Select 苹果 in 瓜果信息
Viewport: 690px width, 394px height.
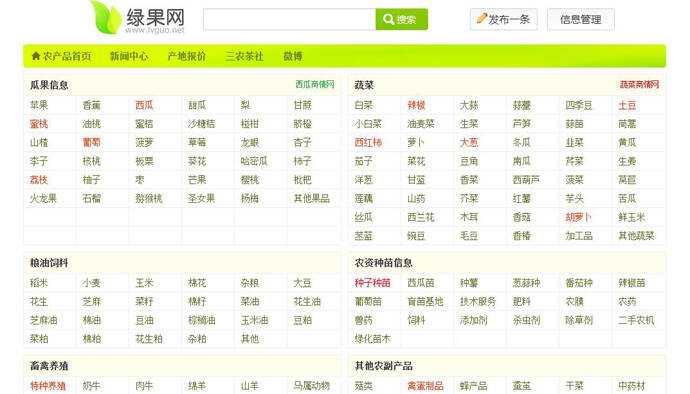point(39,105)
